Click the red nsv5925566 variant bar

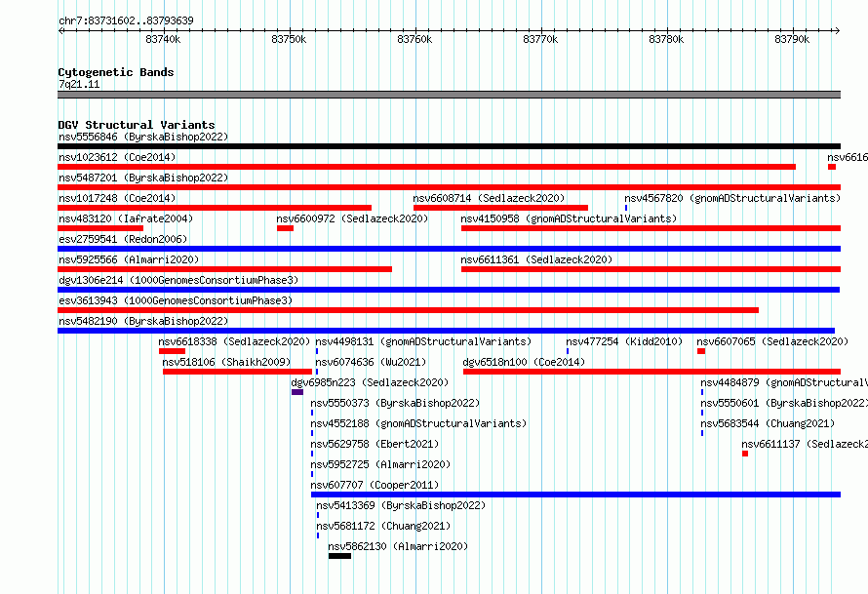point(224,269)
